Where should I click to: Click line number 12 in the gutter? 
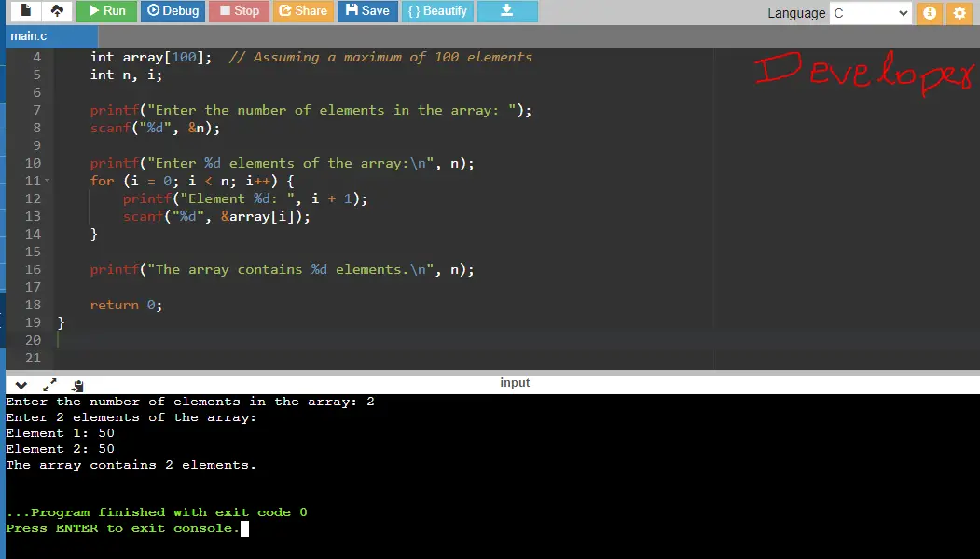click(34, 198)
